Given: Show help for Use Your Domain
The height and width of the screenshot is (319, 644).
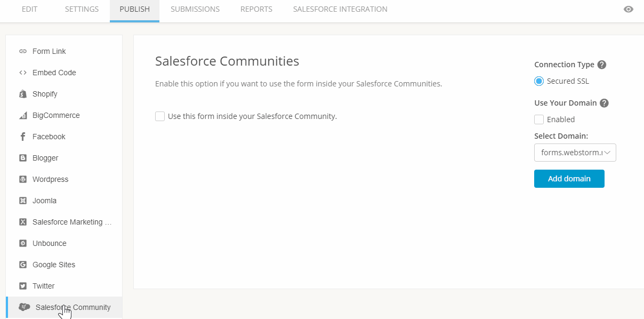Looking at the screenshot, I should (604, 103).
